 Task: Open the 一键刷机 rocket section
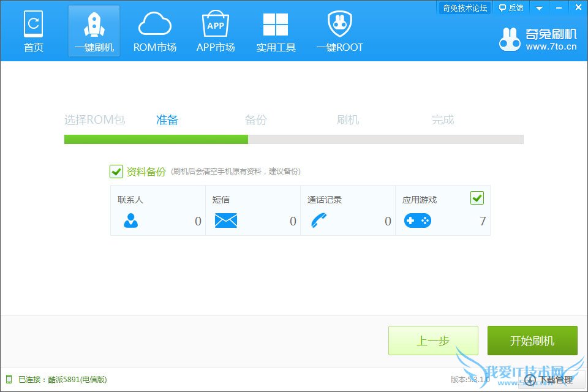(94, 31)
